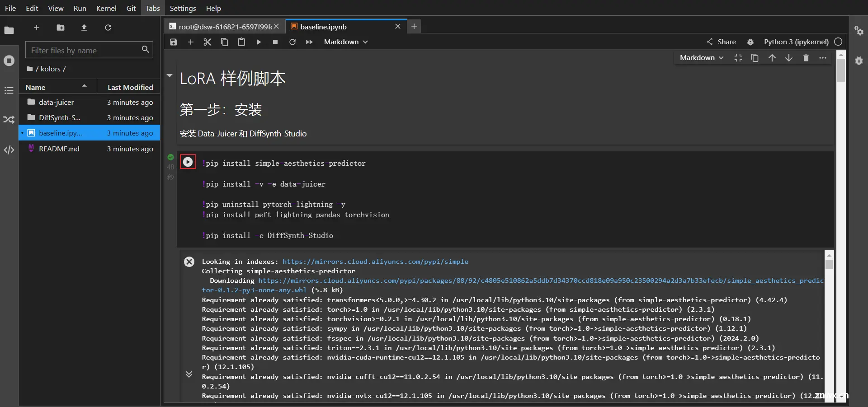Move the active cell up
The width and height of the screenshot is (868, 407).
click(772, 58)
